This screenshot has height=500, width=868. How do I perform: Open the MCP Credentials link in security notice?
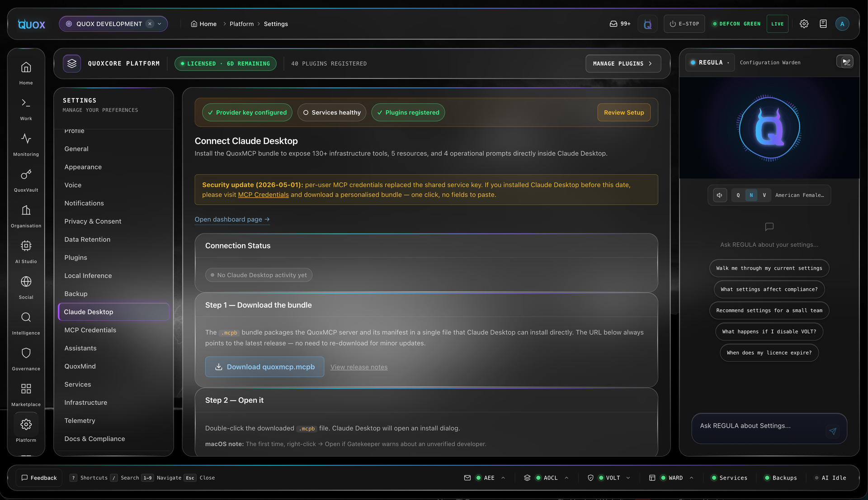(x=263, y=195)
